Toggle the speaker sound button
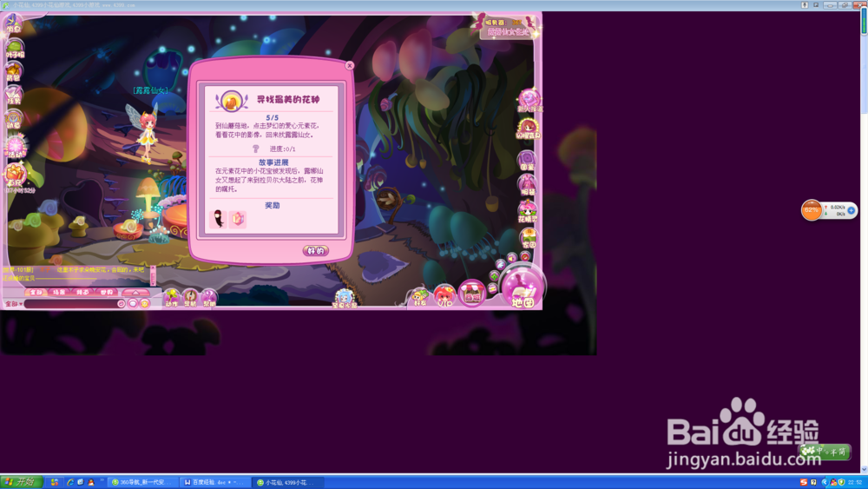This screenshot has height=489, width=868. (512, 256)
